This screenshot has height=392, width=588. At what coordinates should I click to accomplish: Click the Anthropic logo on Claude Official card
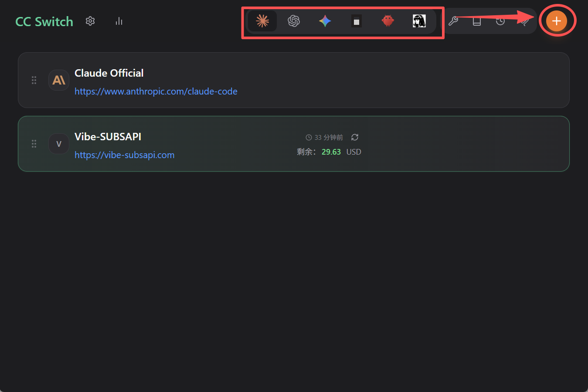[59, 80]
